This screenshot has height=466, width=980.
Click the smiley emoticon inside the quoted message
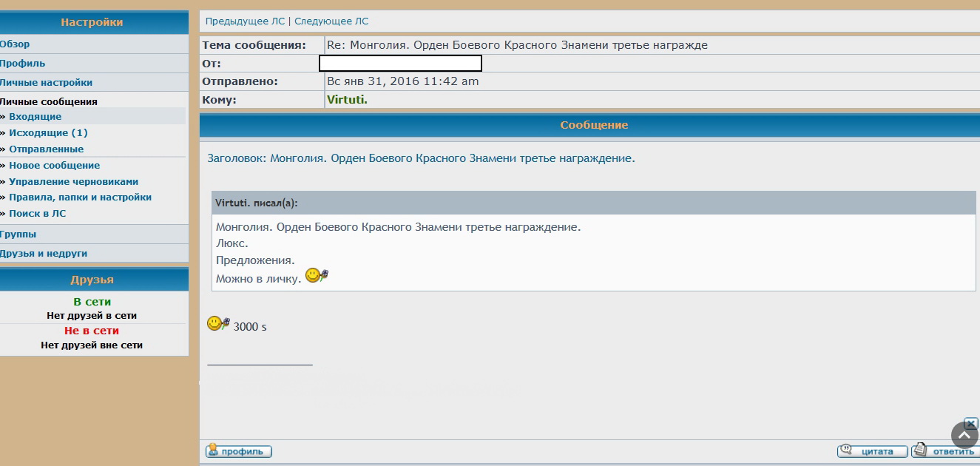pyautogui.click(x=317, y=276)
